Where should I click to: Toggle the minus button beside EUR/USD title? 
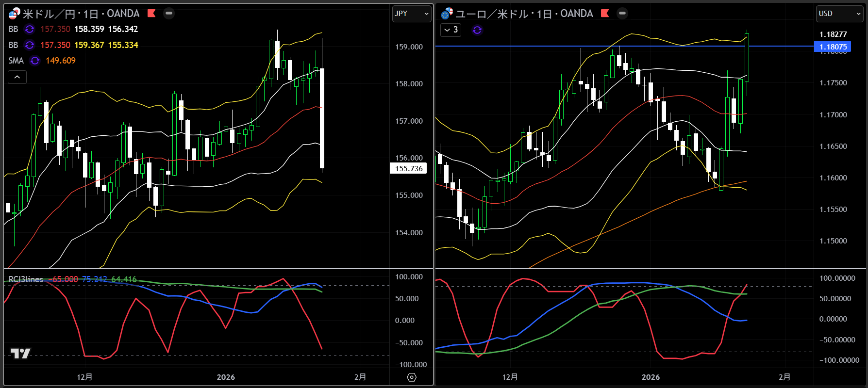[x=622, y=14]
